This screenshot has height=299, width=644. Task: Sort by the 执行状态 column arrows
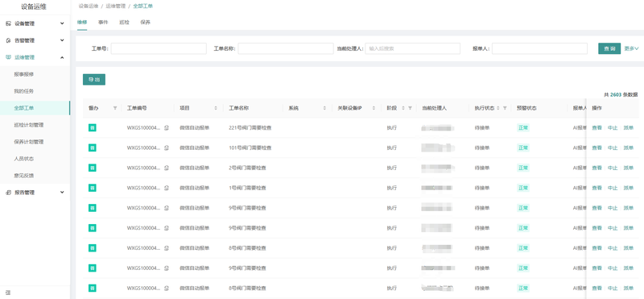pos(498,108)
